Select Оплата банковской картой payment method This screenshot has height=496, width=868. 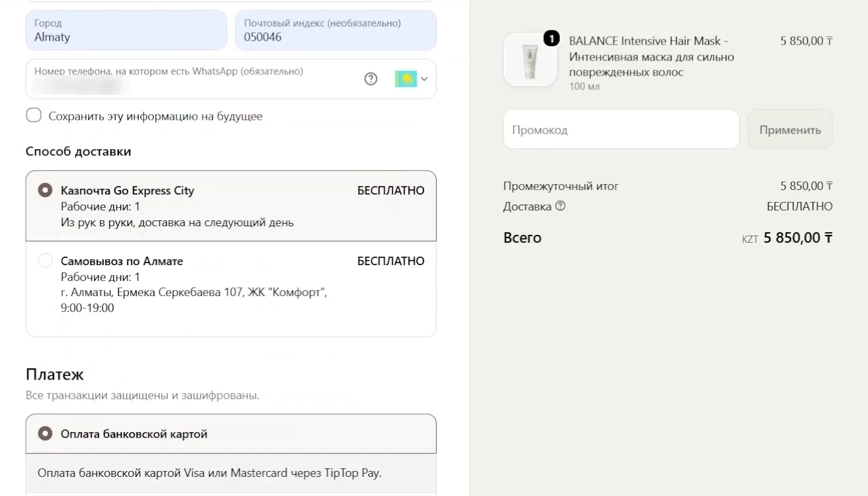(231, 434)
